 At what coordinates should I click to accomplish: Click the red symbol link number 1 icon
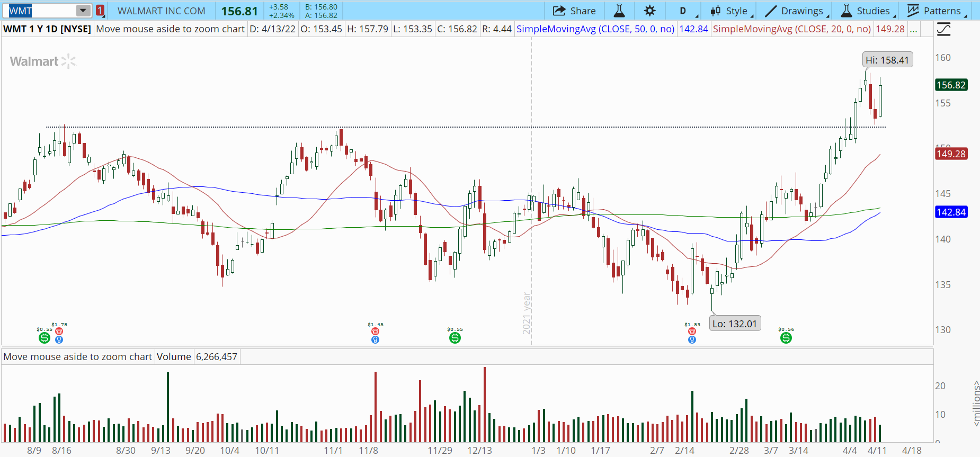click(x=100, y=11)
